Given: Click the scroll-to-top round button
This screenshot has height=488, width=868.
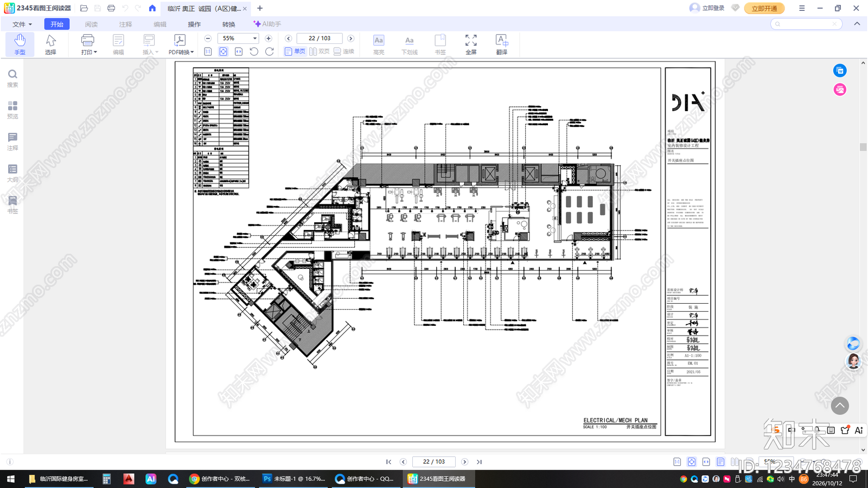Looking at the screenshot, I should 840,406.
